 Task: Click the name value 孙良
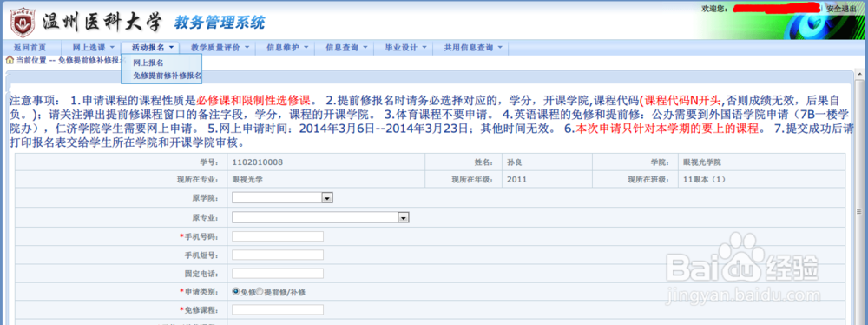[515, 162]
